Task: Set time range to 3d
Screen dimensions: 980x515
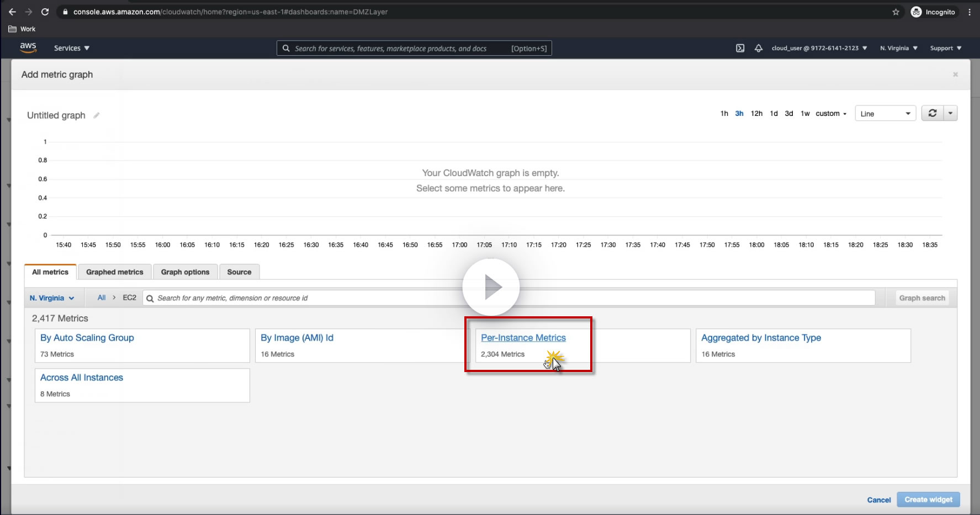Action: 789,114
